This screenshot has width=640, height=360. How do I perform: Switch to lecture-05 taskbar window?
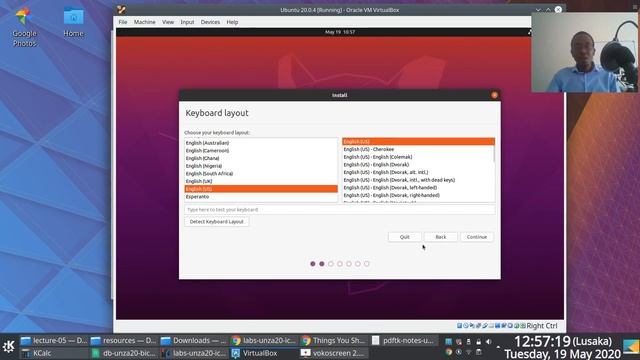54,340
